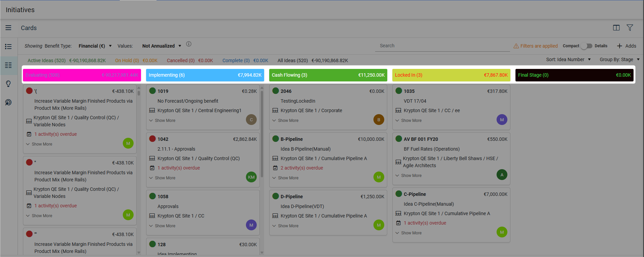This screenshot has width=644, height=257.
Task: Click calendar overdue icon on C-Pipeline card
Action: click(398, 223)
